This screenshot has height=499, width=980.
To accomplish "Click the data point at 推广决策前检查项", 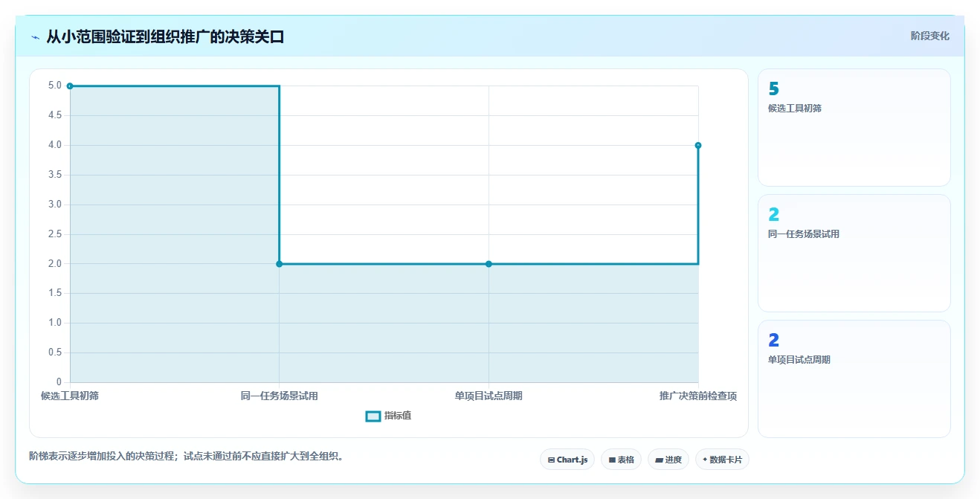I will click(698, 146).
